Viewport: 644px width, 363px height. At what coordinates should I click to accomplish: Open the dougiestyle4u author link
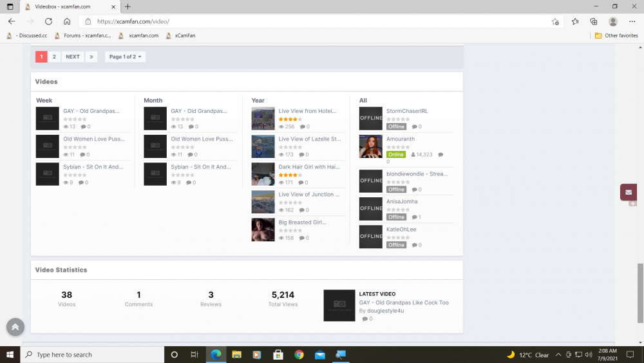pyautogui.click(x=385, y=311)
